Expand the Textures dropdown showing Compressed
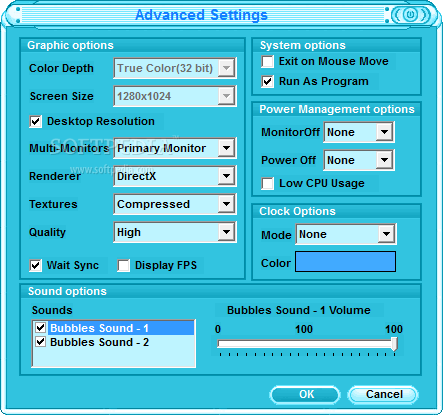 175,204
